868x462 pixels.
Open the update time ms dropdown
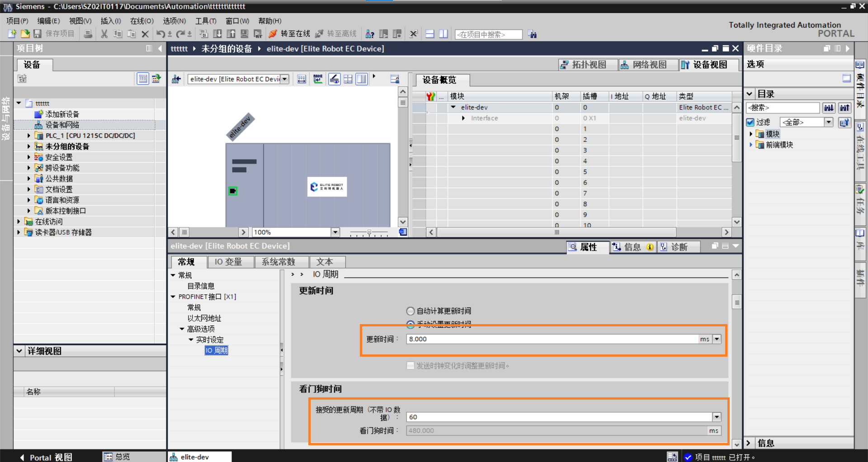tap(717, 339)
